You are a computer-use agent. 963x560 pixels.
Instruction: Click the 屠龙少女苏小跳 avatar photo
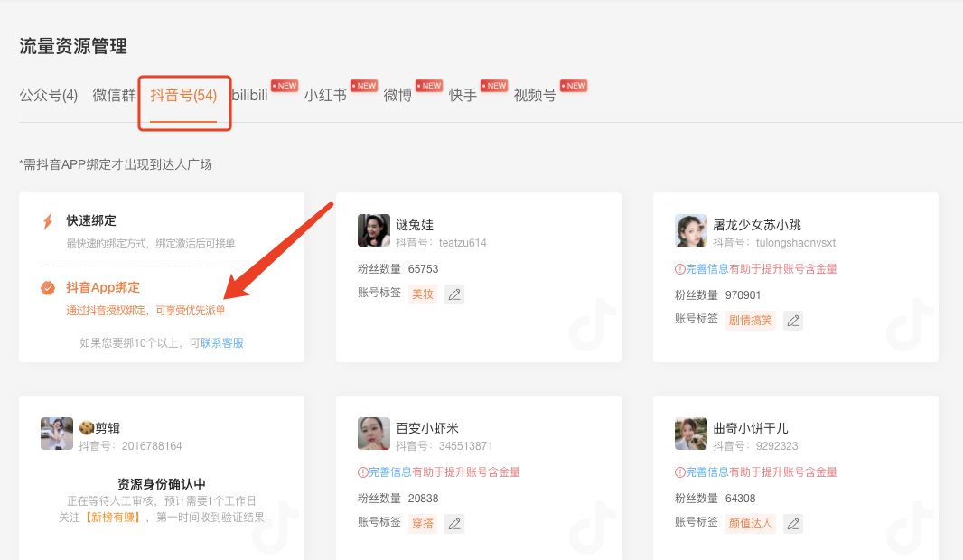(x=691, y=230)
